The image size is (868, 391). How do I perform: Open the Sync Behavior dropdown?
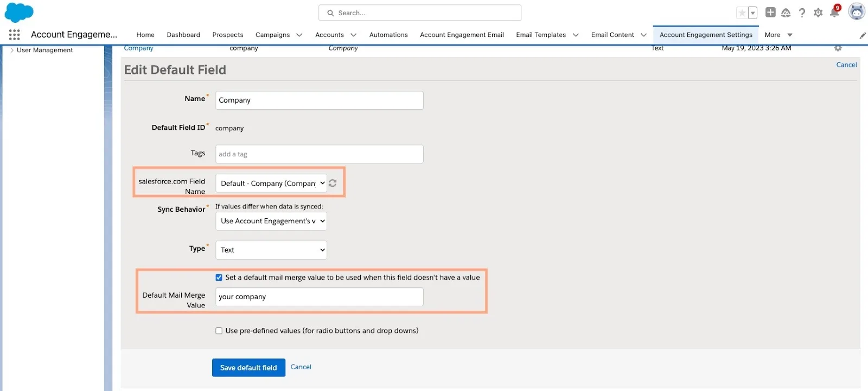(271, 221)
